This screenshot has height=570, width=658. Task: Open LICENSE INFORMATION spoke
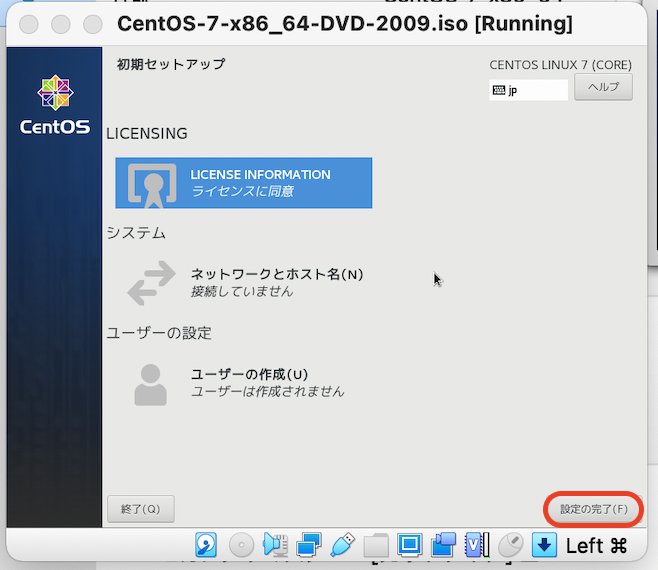[x=243, y=183]
